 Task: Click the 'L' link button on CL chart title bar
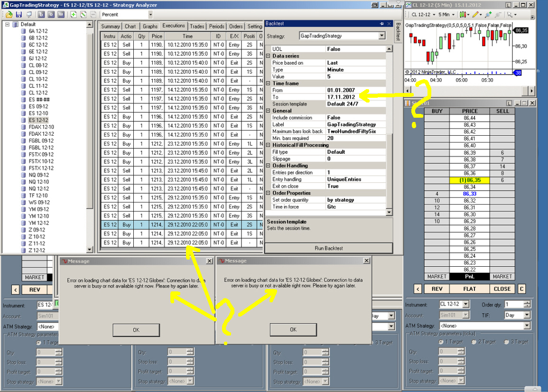click(x=509, y=5)
